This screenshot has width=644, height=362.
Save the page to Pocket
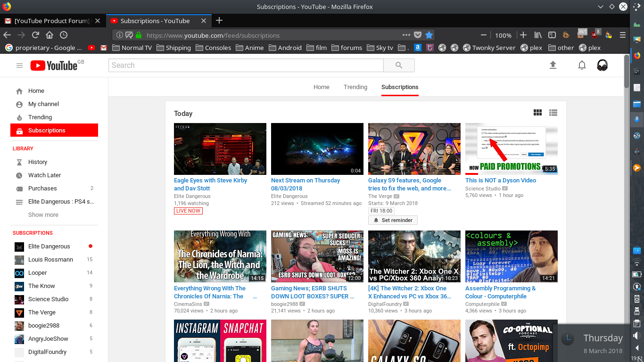click(x=418, y=35)
